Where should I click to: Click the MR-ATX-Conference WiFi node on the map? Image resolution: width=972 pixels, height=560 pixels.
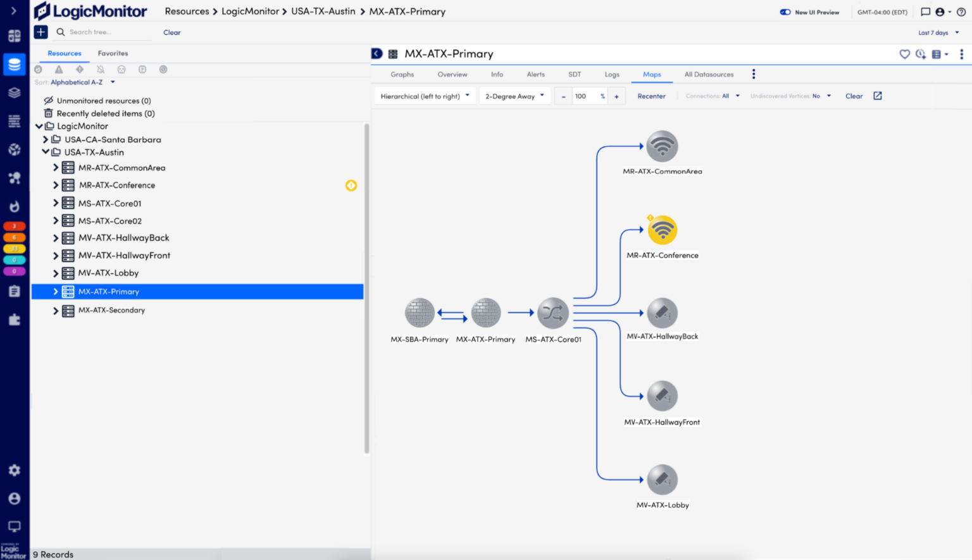[x=662, y=230]
